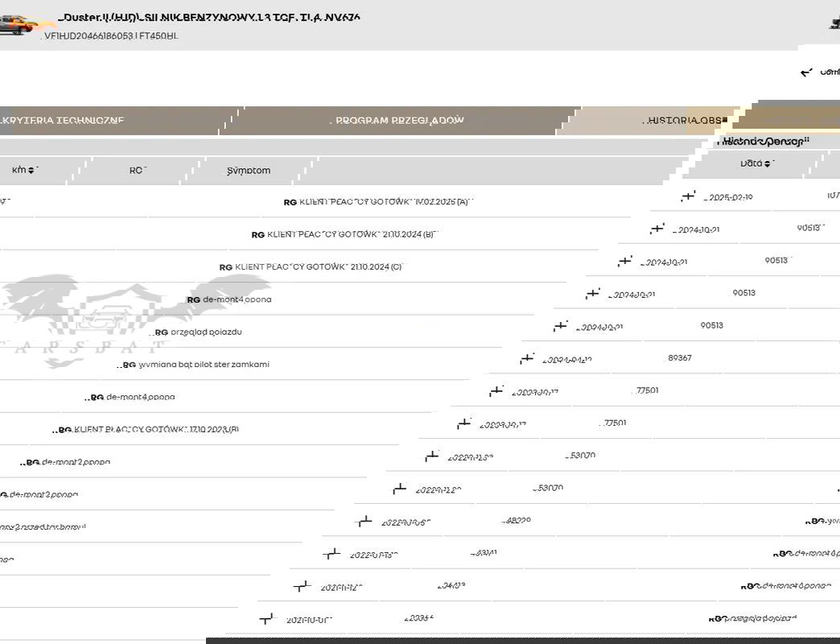Open plus icon of 89367 km entry
Image resolution: width=840 pixels, height=644 pixels.
click(527, 359)
